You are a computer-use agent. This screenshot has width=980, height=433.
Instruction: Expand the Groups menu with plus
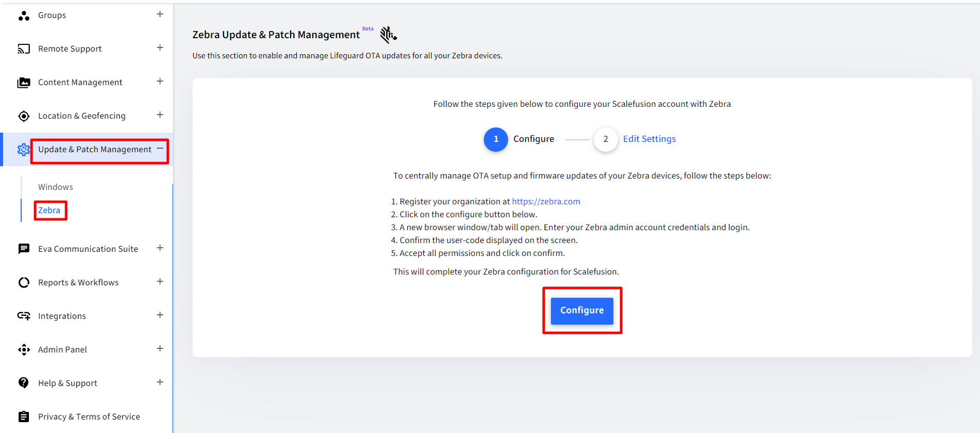coord(160,14)
